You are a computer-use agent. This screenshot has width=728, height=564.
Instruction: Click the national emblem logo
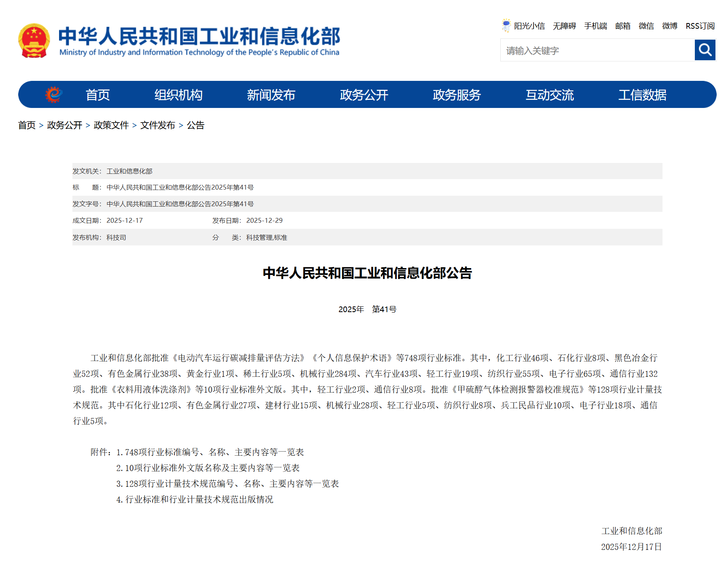click(x=34, y=41)
